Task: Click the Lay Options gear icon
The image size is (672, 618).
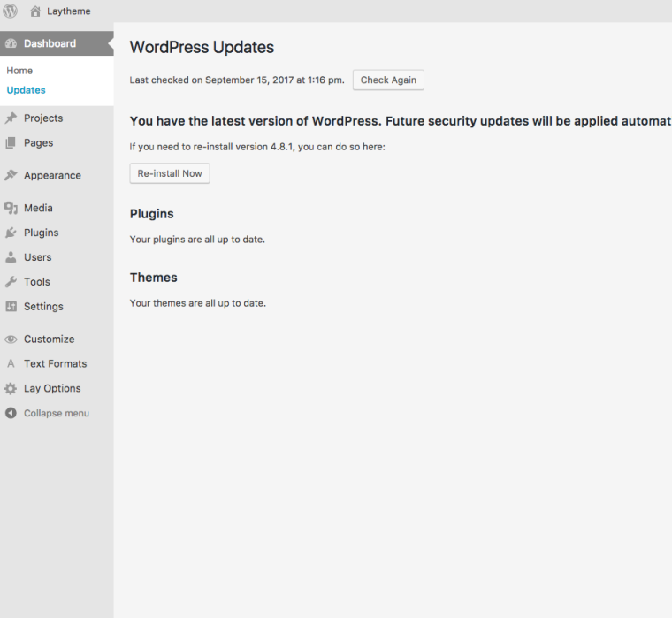Action: [x=11, y=389]
